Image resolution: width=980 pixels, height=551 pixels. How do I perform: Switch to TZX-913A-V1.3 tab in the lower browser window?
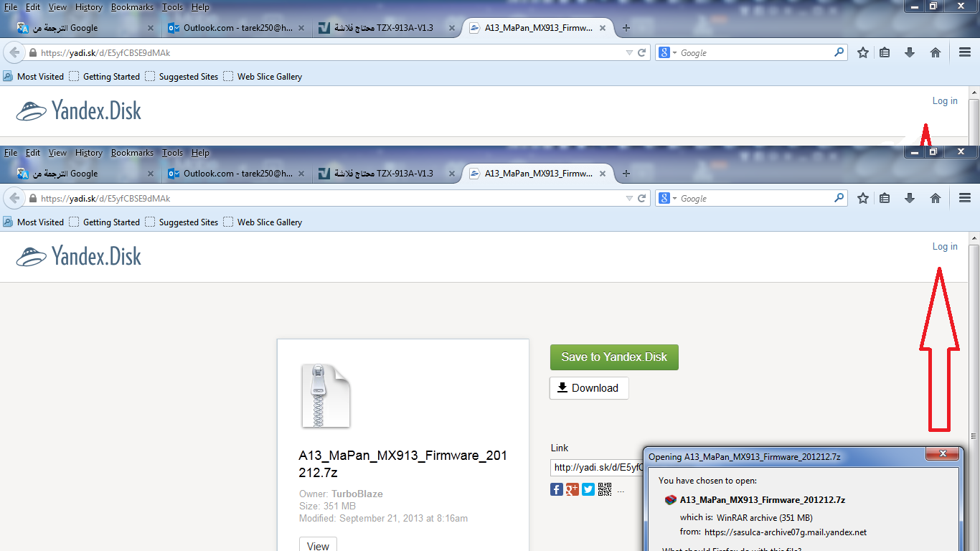pos(386,174)
